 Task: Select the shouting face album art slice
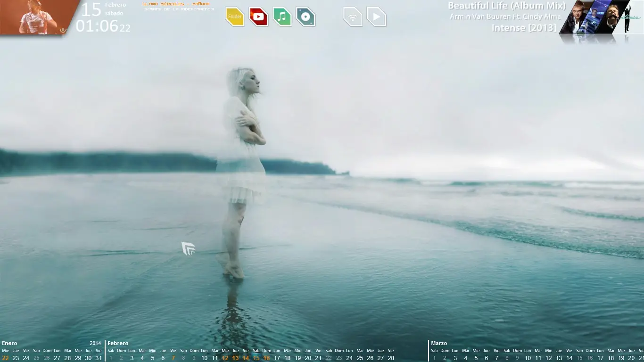coord(612,17)
